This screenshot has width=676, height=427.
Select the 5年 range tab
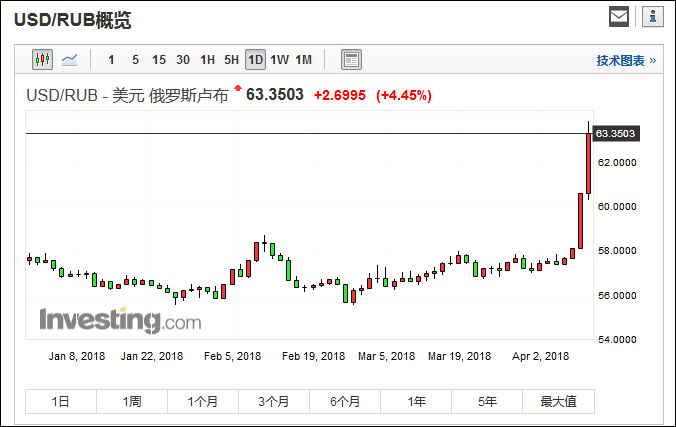pos(487,402)
